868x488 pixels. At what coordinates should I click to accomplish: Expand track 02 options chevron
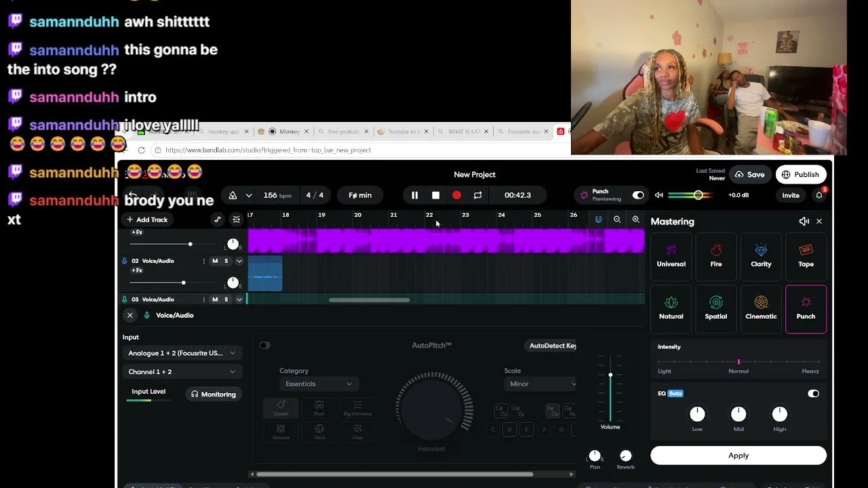pos(239,261)
